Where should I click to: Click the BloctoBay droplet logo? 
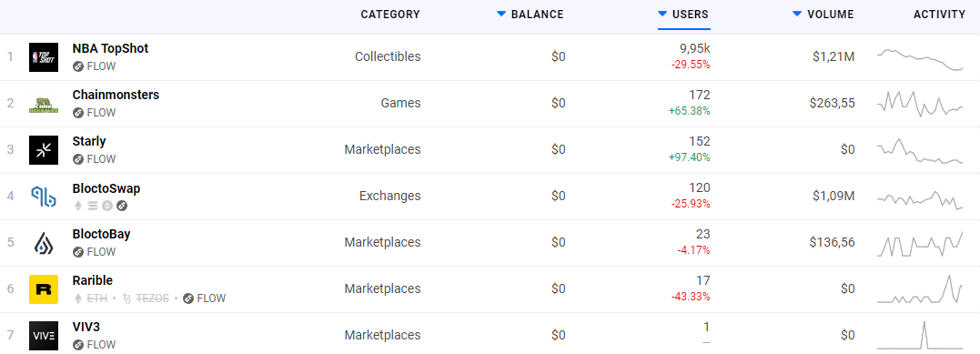44,243
